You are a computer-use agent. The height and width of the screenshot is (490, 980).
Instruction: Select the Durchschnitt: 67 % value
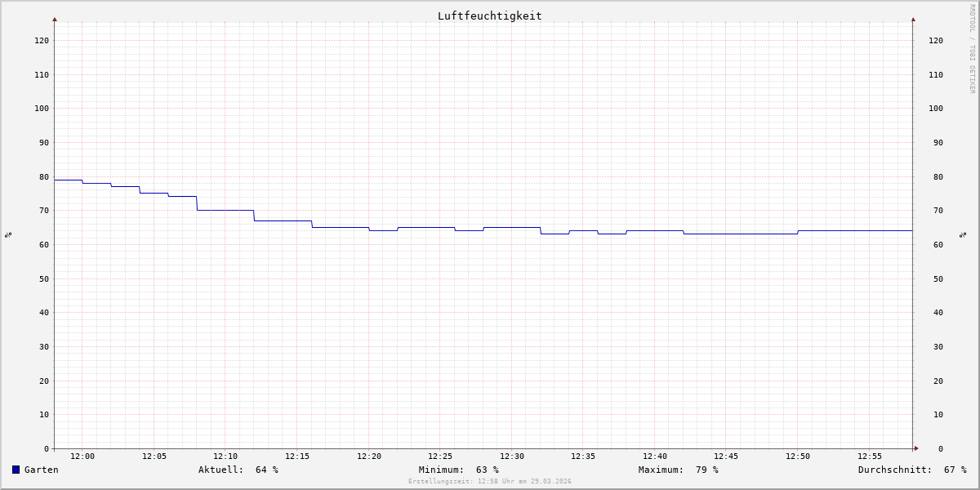tap(912, 470)
